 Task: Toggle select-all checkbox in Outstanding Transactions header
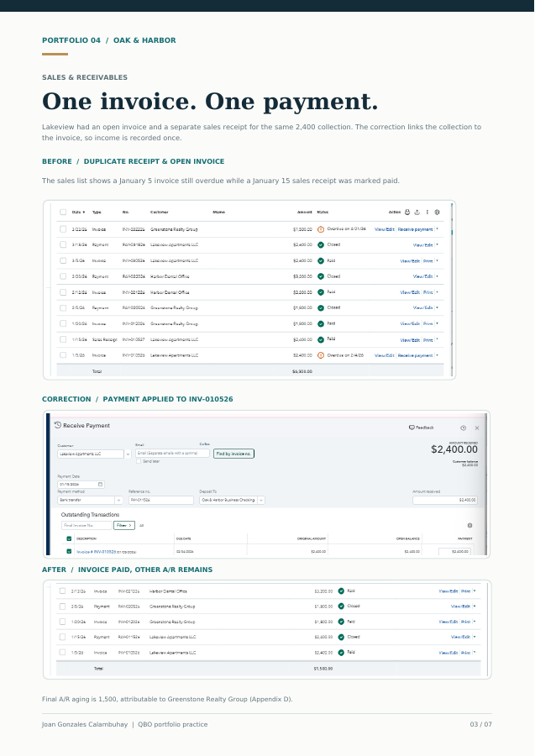point(69,538)
